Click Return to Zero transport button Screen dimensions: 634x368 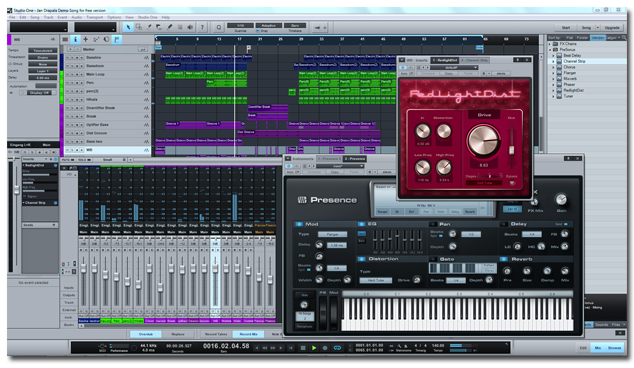click(291, 348)
